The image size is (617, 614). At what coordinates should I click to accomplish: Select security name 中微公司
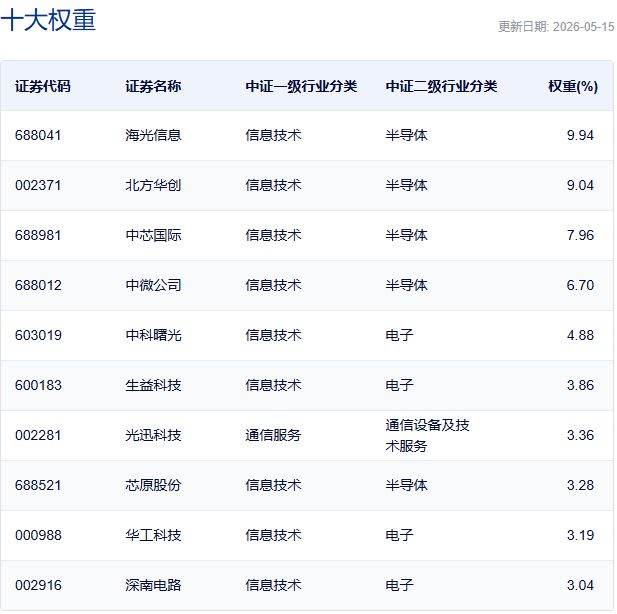pyautogui.click(x=153, y=285)
